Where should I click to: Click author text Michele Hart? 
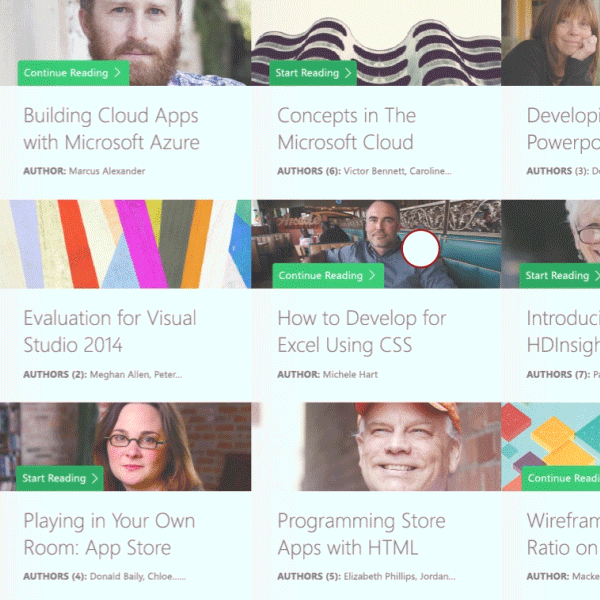click(x=350, y=374)
